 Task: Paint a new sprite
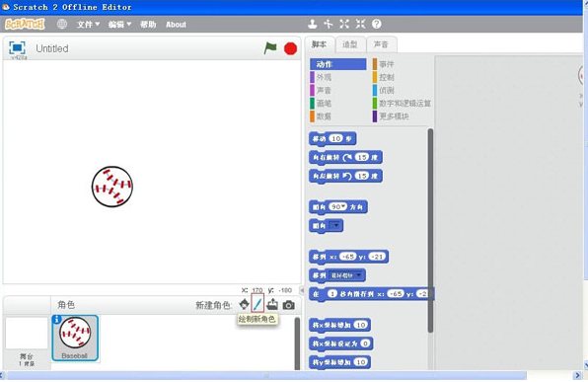257,304
